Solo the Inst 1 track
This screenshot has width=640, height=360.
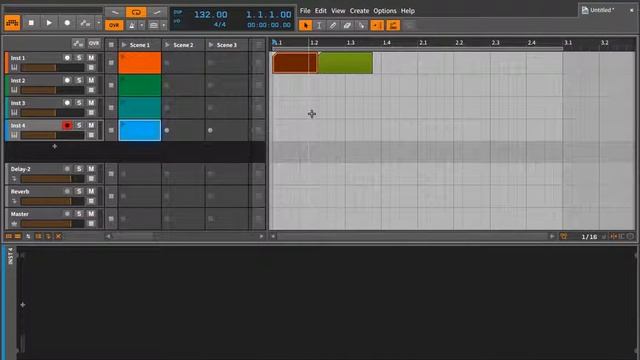[x=79, y=58]
